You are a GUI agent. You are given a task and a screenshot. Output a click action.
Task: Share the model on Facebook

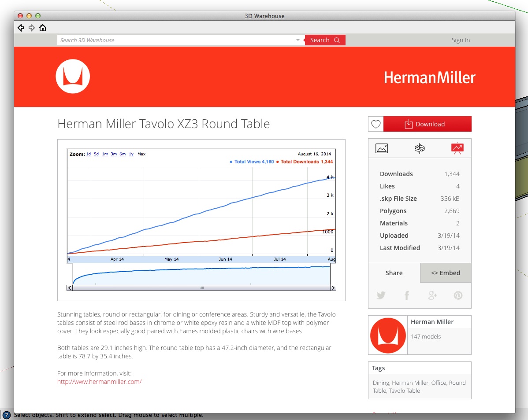(x=407, y=295)
